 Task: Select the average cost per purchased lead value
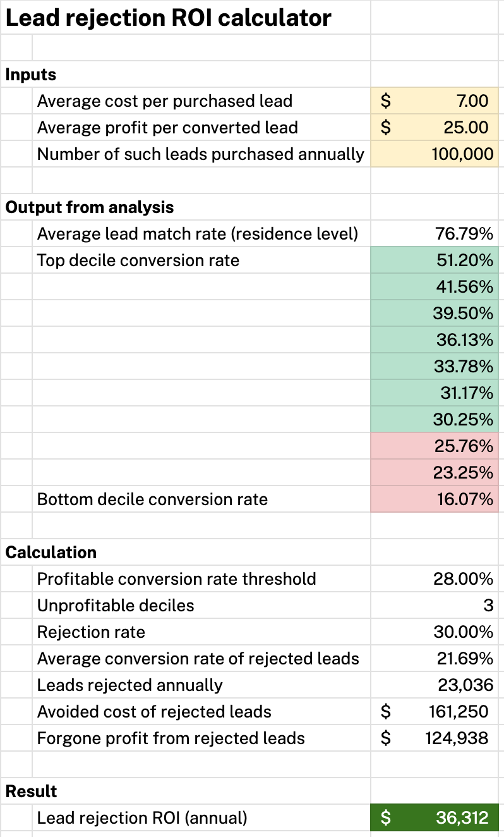pos(435,101)
